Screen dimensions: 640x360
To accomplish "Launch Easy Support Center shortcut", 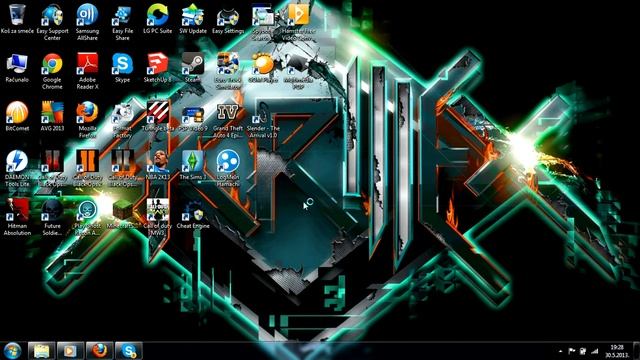I will point(52,22).
